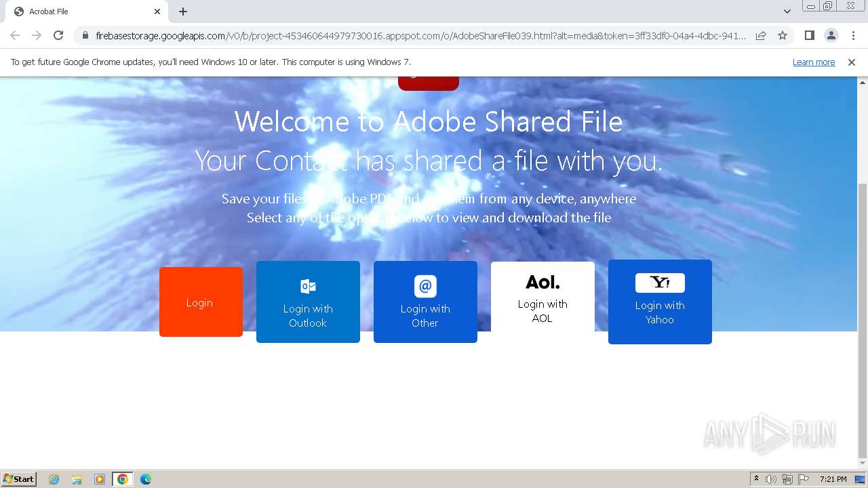Switch to Chrome in the taskbar
The width and height of the screenshot is (868, 488).
[123, 479]
